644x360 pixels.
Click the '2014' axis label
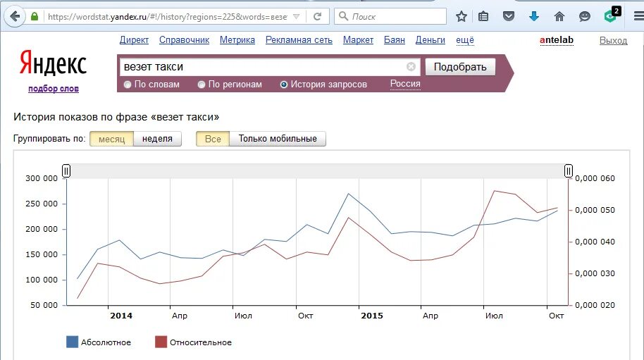(x=121, y=316)
